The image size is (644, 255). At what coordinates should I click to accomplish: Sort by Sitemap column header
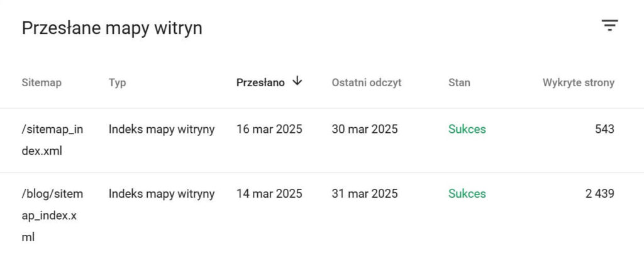42,82
